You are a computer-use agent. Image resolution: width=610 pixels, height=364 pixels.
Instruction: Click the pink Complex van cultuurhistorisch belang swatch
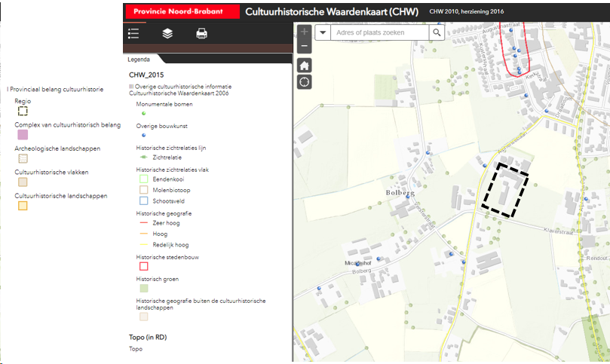click(x=23, y=135)
